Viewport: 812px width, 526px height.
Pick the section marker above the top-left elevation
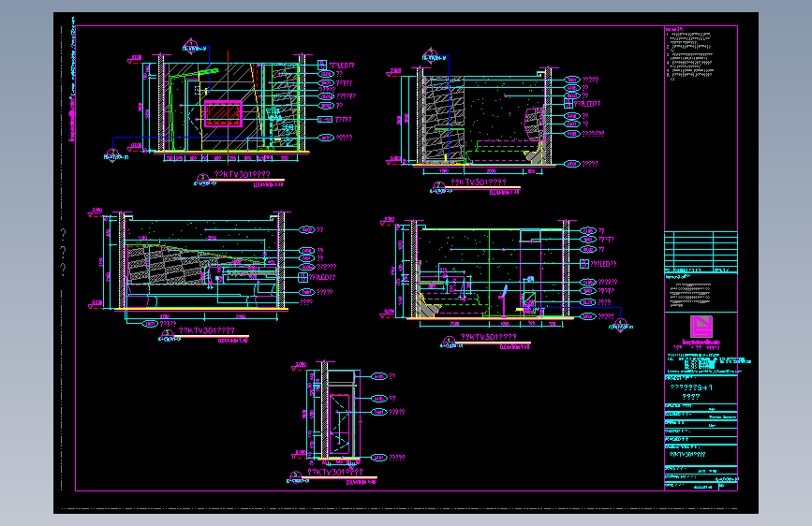click(191, 46)
